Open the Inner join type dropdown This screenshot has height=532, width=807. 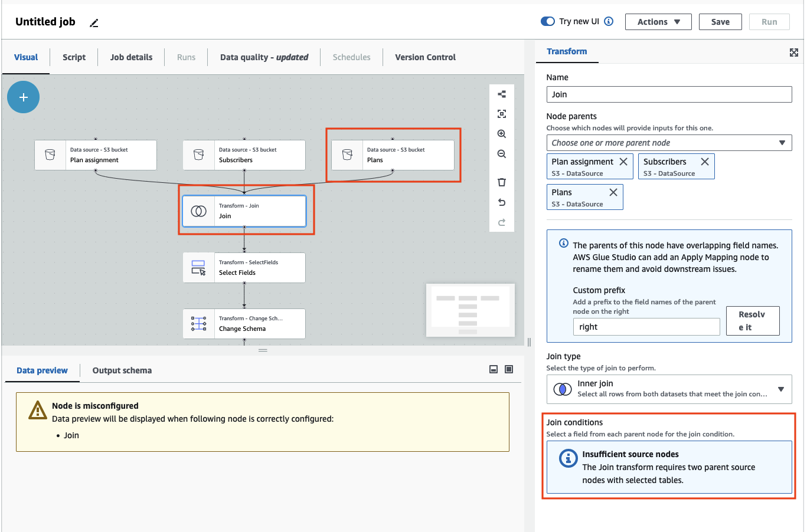point(669,389)
